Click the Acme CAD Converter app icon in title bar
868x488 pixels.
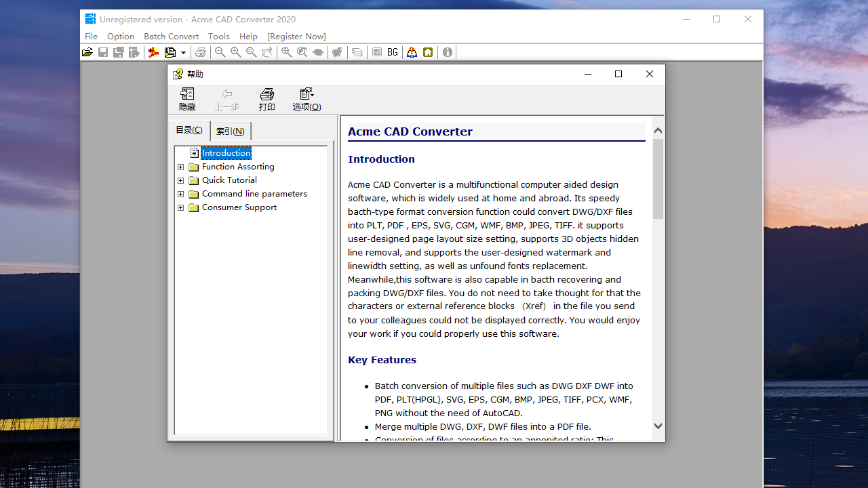tap(90, 19)
